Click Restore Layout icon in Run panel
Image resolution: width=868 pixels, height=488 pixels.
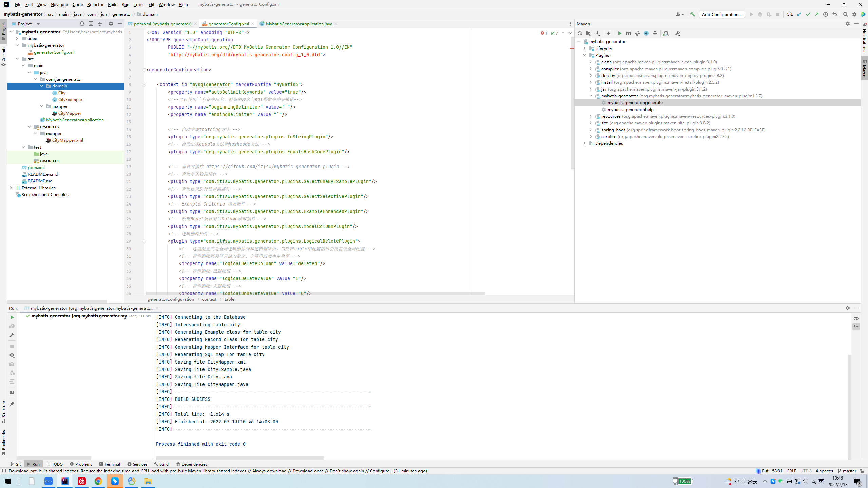tap(12, 393)
